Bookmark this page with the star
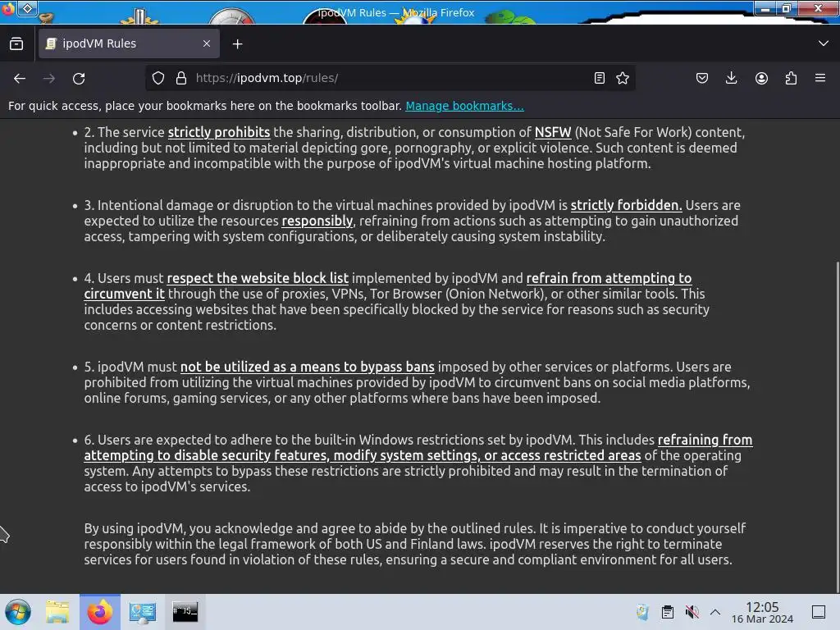 point(623,78)
